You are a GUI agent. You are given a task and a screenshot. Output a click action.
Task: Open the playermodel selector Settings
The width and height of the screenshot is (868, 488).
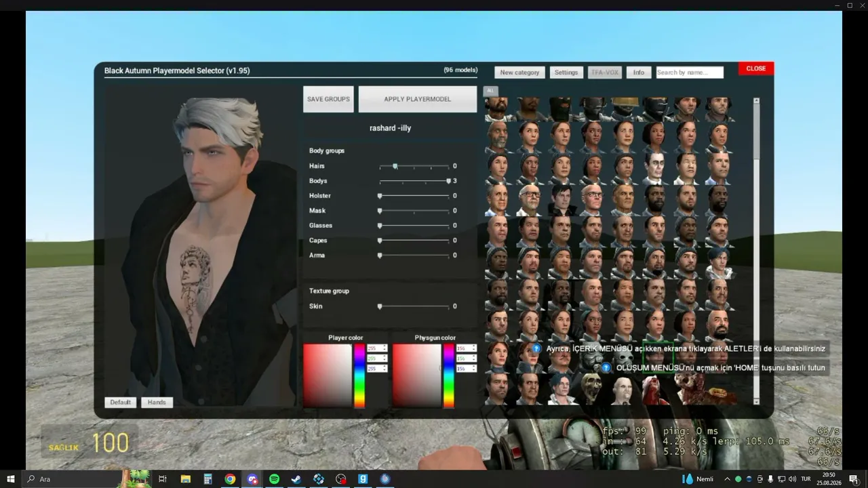tap(566, 73)
